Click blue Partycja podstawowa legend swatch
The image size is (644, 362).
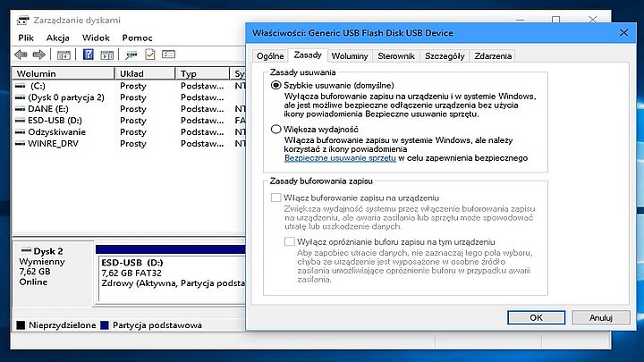(x=105, y=325)
